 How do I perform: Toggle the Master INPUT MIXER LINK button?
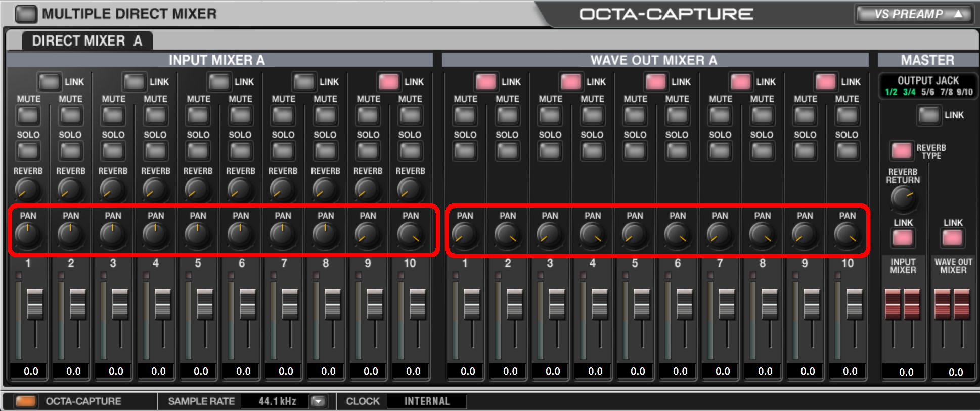(x=903, y=238)
